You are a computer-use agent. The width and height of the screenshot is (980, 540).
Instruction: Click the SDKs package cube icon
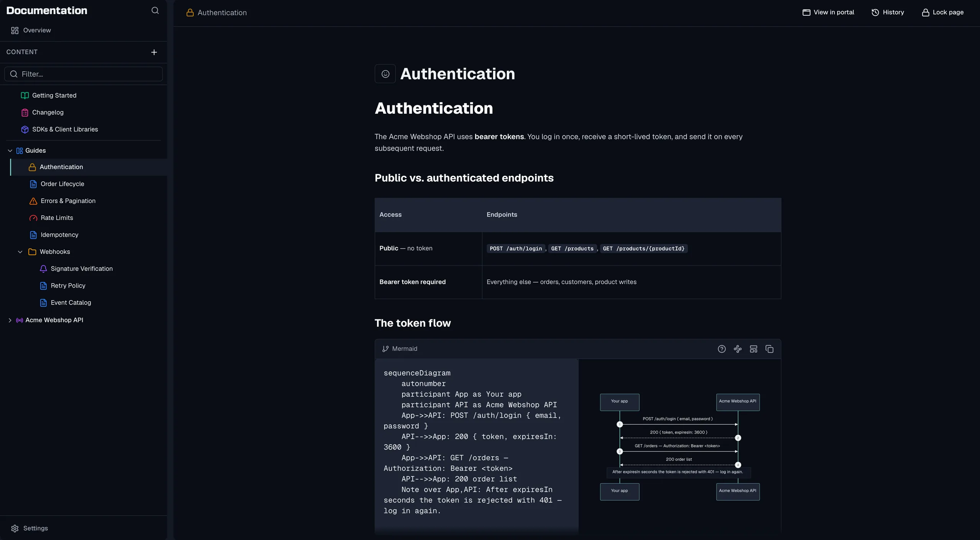pyautogui.click(x=25, y=129)
